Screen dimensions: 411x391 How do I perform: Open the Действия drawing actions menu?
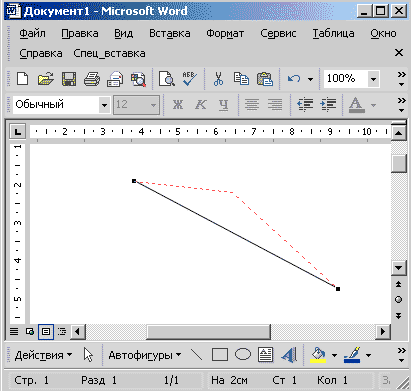(43, 355)
